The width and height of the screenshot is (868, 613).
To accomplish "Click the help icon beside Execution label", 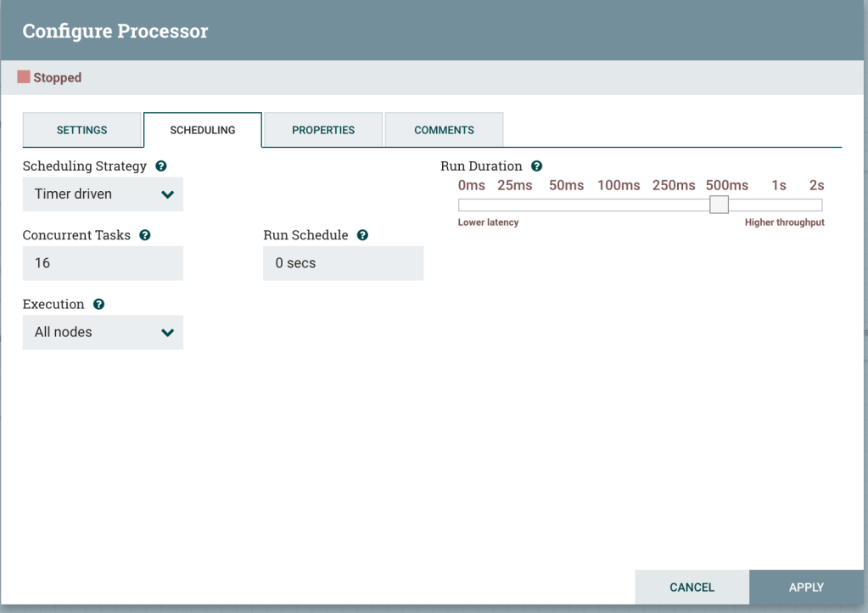I will tap(98, 304).
